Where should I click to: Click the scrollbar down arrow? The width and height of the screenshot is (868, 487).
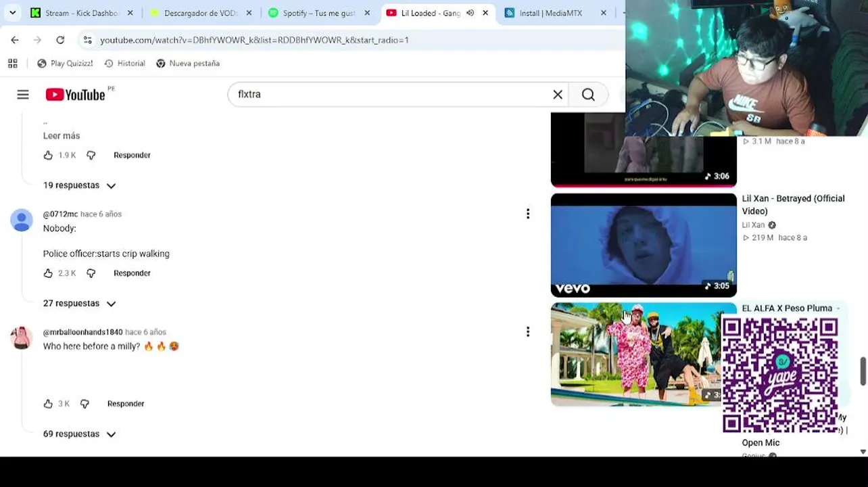point(863,451)
